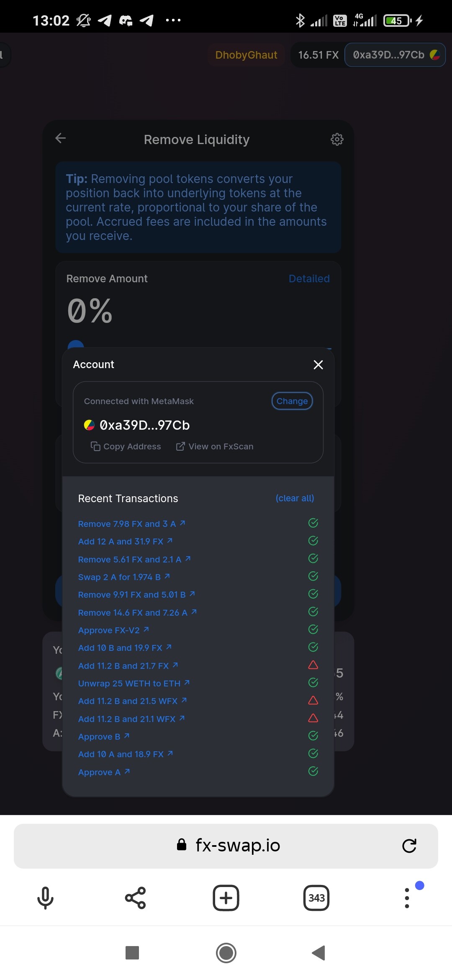This screenshot has height=980, width=452.
Task: Tap the browser microphone icon
Action: coord(45,898)
